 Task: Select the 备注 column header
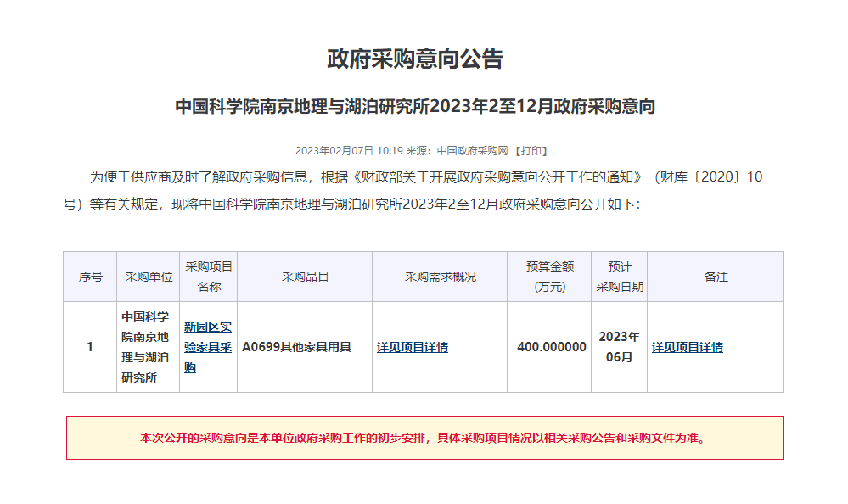point(716,277)
